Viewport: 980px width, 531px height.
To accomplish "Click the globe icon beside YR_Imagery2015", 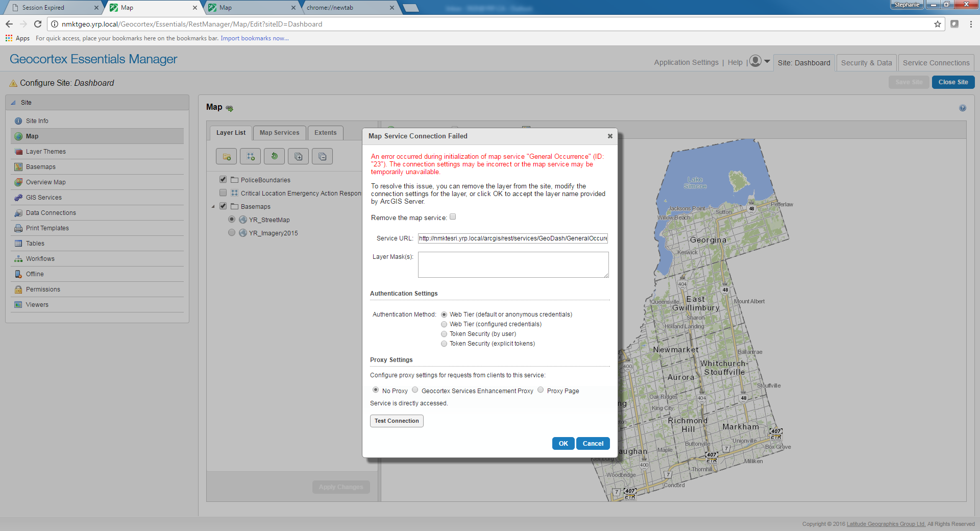I will click(243, 233).
